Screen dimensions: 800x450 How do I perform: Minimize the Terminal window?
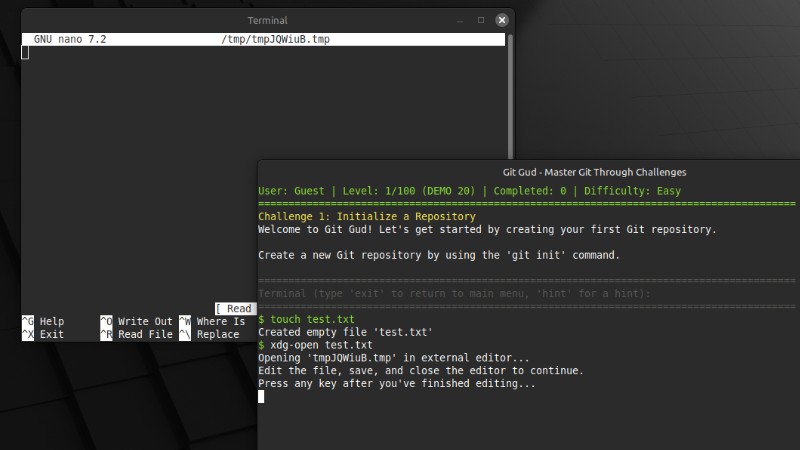coord(460,20)
